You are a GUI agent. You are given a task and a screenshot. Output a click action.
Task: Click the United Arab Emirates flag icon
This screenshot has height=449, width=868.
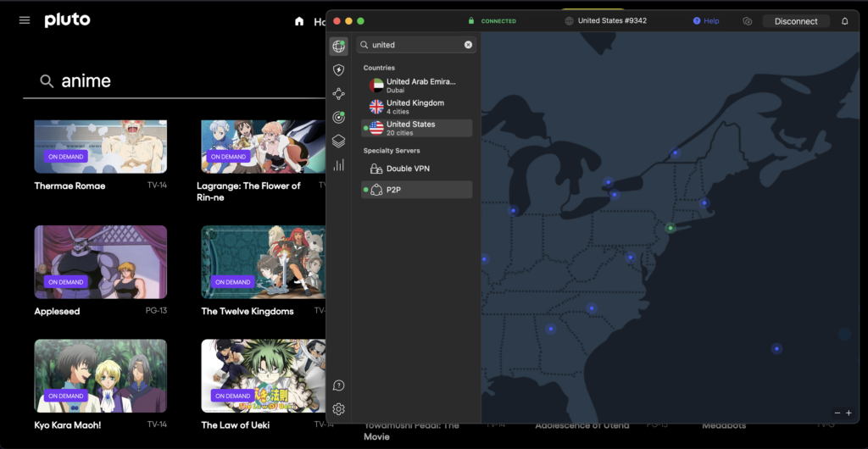376,86
